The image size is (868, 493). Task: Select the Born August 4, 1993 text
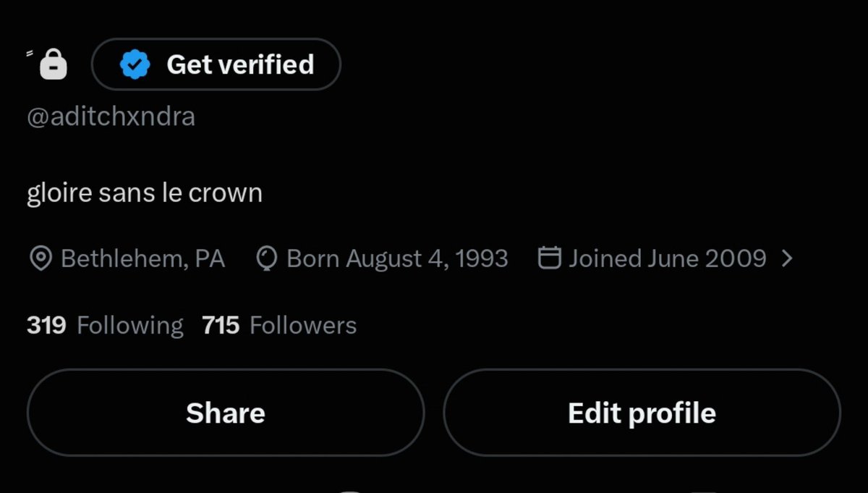tap(397, 258)
